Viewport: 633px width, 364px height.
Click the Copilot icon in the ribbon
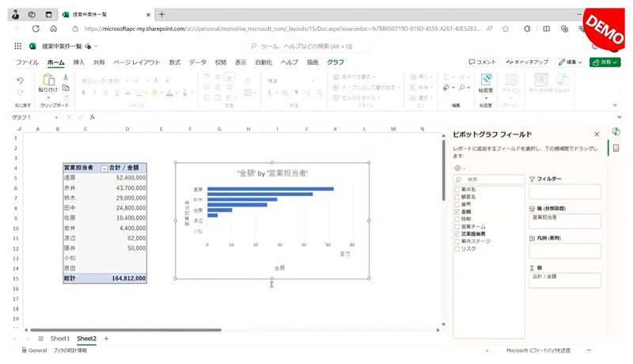(563, 79)
